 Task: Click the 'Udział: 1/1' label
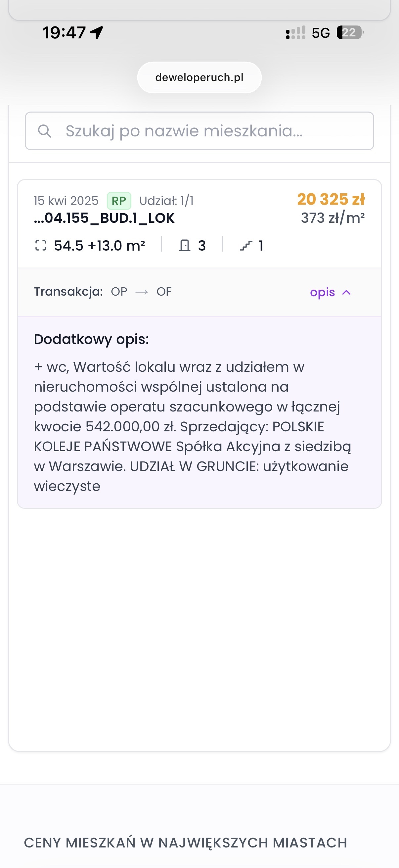pos(166,201)
